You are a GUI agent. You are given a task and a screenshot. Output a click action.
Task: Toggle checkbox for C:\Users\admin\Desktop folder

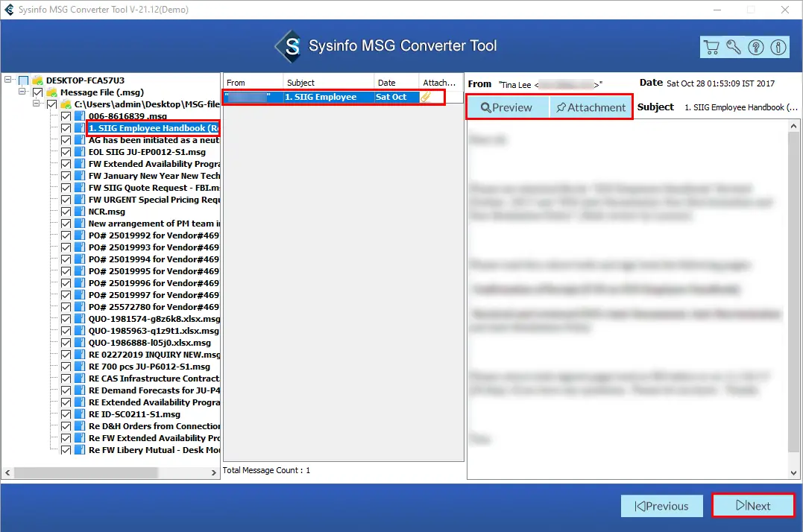(51, 104)
